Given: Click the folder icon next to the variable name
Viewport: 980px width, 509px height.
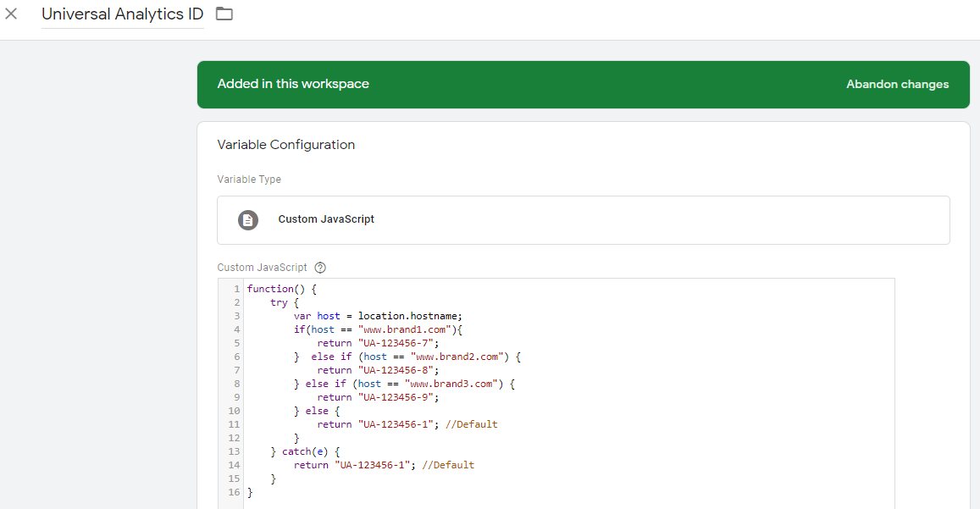Looking at the screenshot, I should (223, 14).
